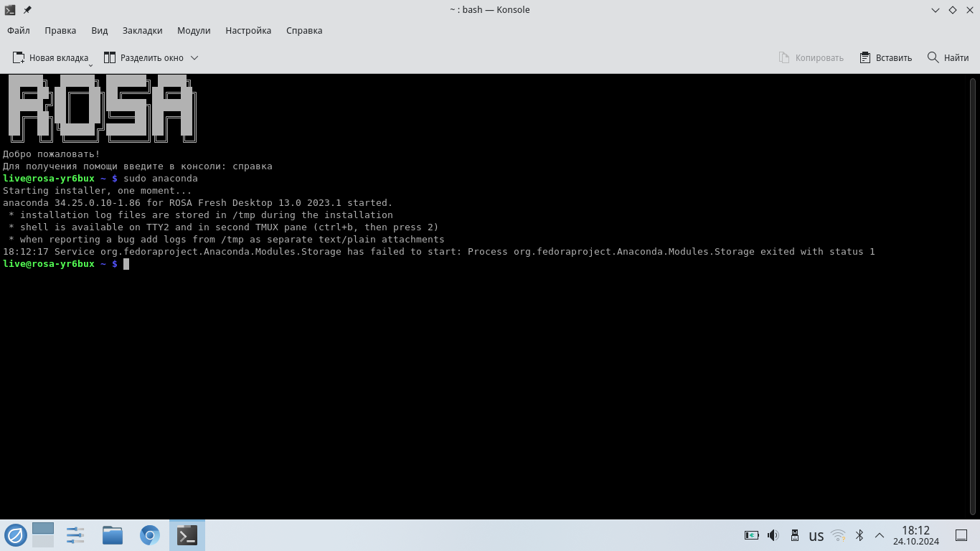Open the Настройка menu
The image size is (980, 551).
pos(248,31)
